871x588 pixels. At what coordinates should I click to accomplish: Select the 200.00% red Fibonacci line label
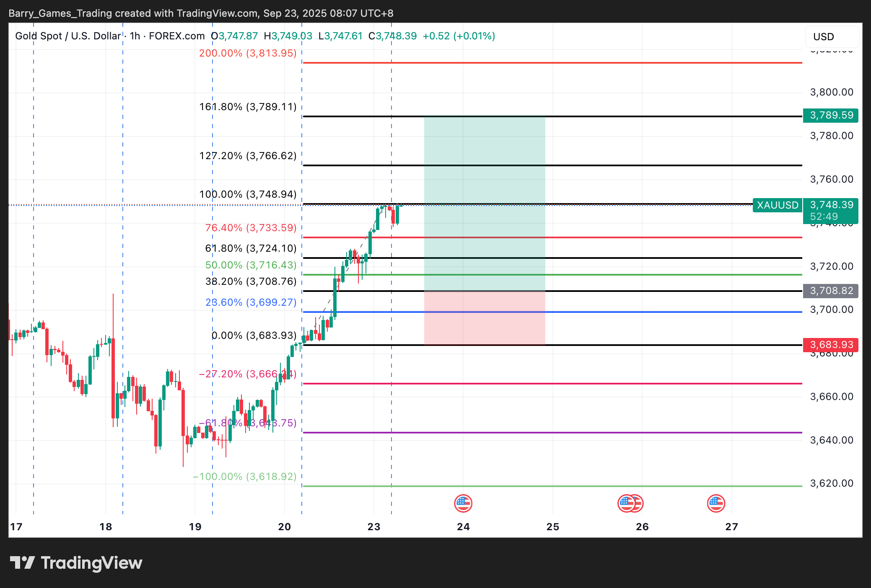click(248, 53)
